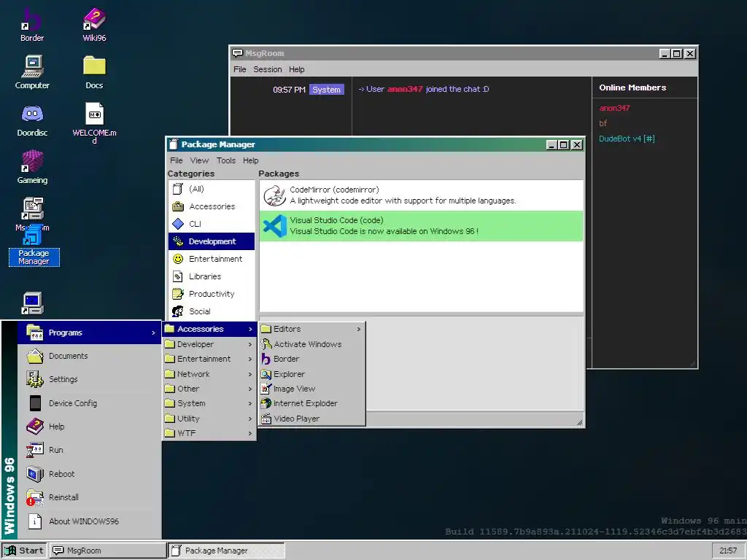
Task: Expand the Other programs submenu
Action: (x=209, y=389)
